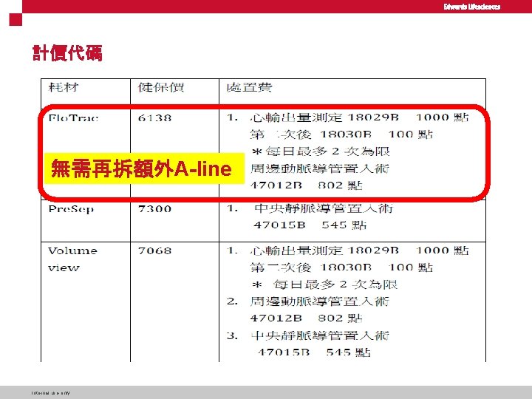Screen dimensions: 532x399
Task: Select the 處置費 column header
Action: click(249, 87)
